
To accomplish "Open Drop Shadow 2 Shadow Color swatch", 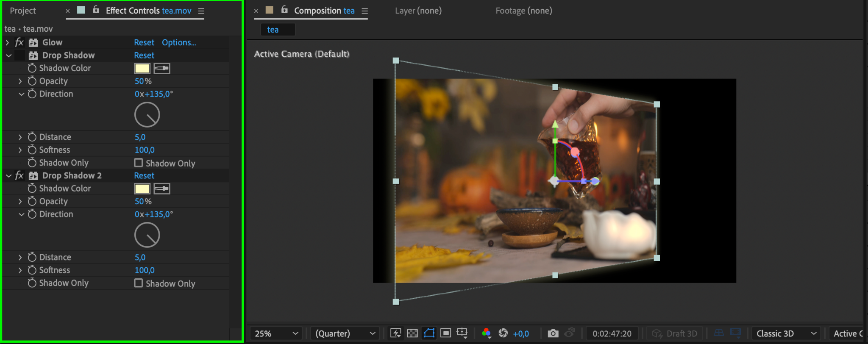I will coord(142,189).
